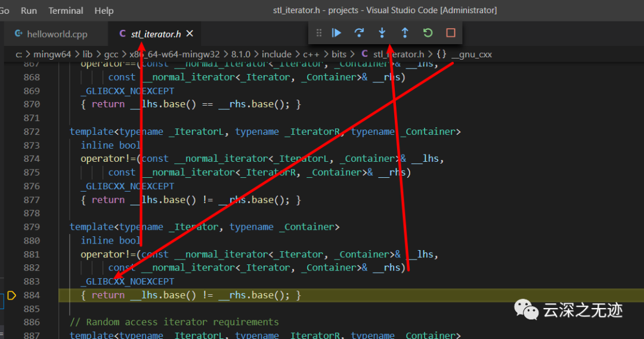This screenshot has height=339, width=644.
Task: Click __gnu_cxx namespace breadcrumb
Action: pos(471,54)
